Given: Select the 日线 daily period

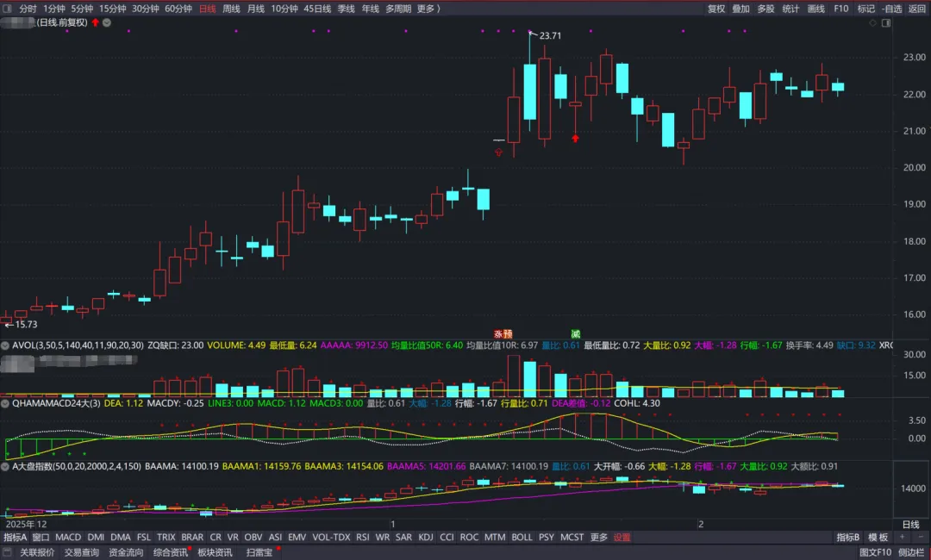Looking at the screenshot, I should (x=207, y=9).
